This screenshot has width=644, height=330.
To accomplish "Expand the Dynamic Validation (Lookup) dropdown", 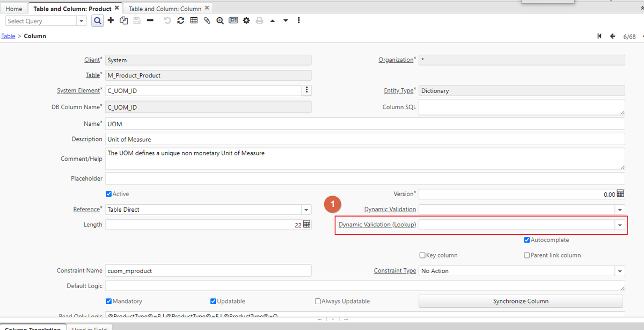I will (620, 225).
